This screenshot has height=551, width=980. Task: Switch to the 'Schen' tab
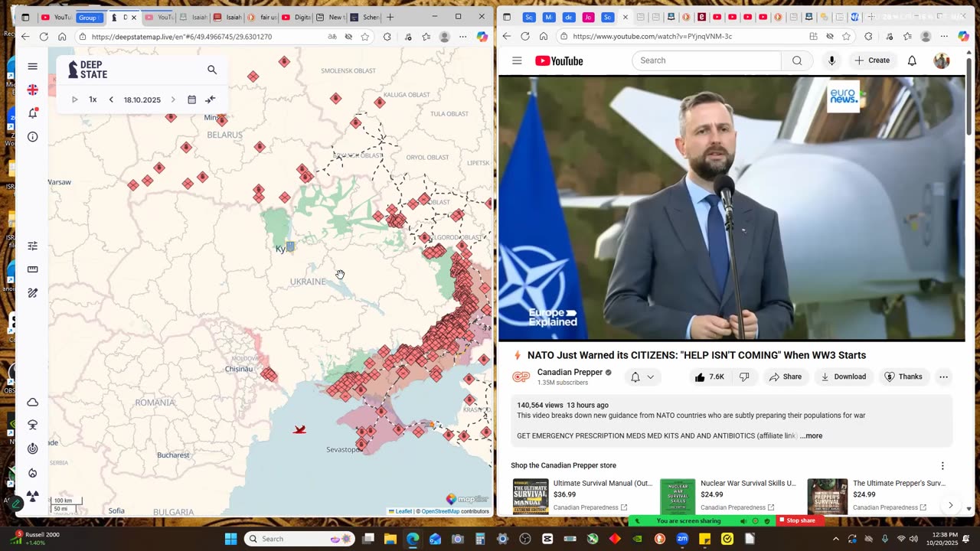(x=365, y=17)
